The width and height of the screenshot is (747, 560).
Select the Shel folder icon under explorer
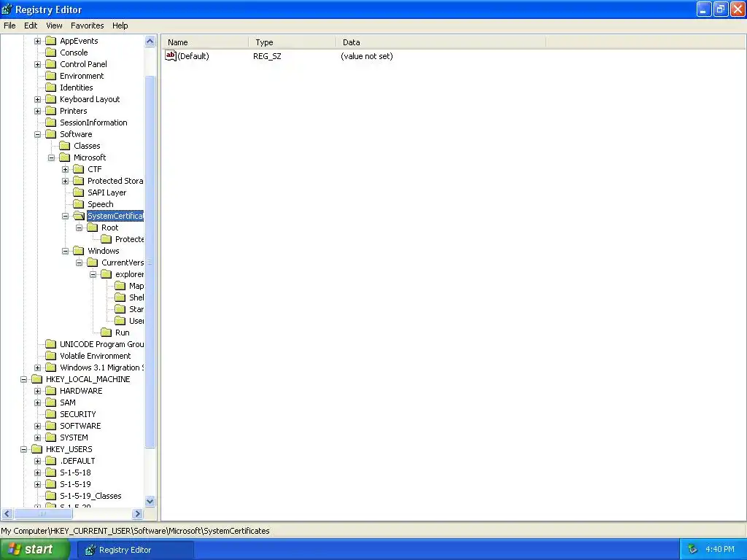[x=120, y=297]
